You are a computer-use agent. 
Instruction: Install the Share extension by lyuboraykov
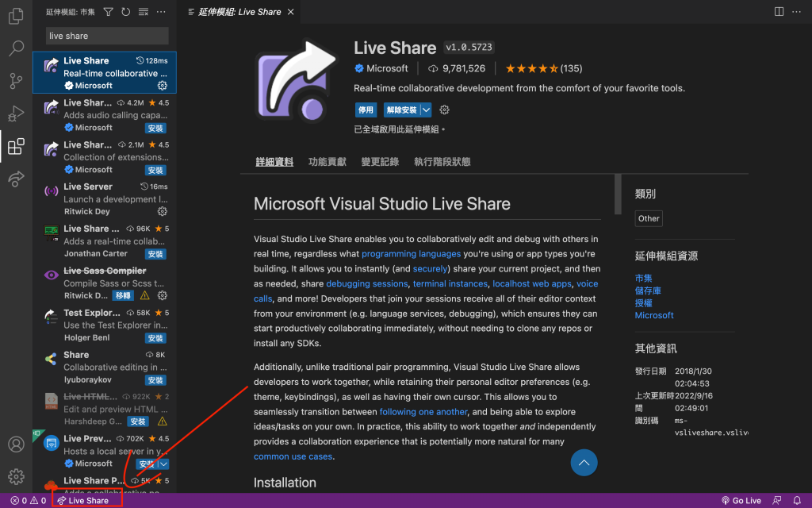[x=155, y=380]
